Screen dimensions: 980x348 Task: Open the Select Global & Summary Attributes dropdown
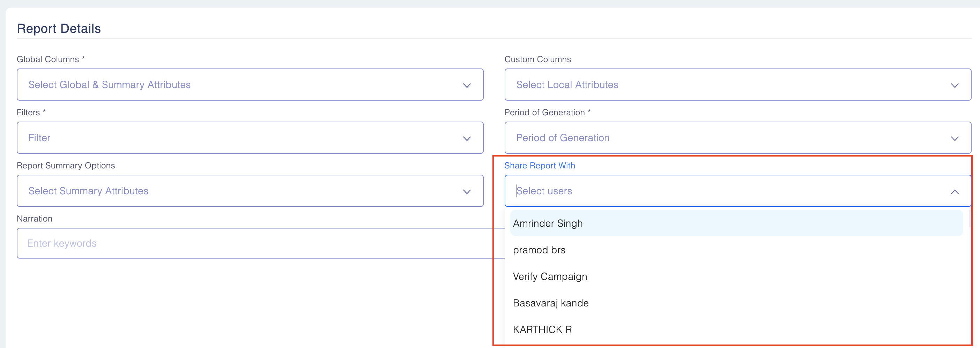point(228,85)
